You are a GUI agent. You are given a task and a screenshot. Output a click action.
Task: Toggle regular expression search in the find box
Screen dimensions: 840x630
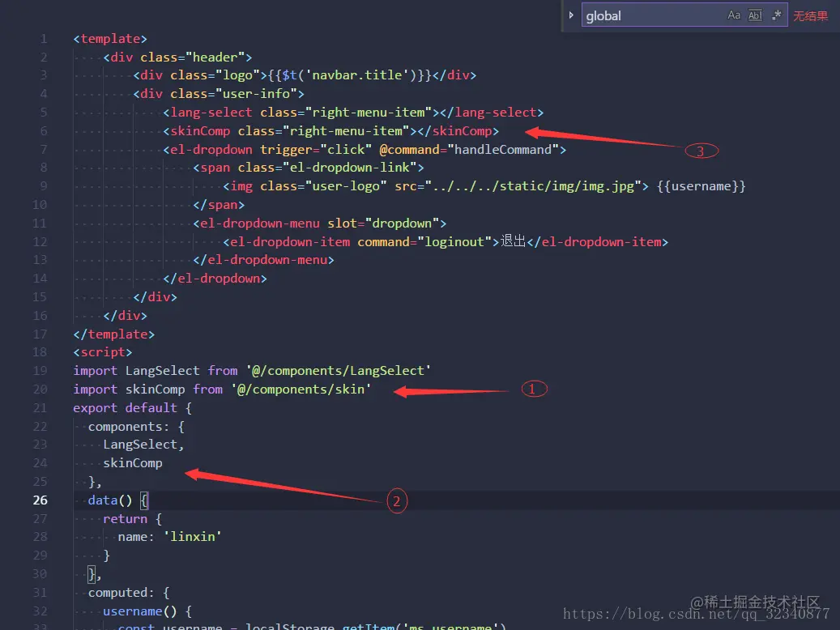(x=776, y=15)
